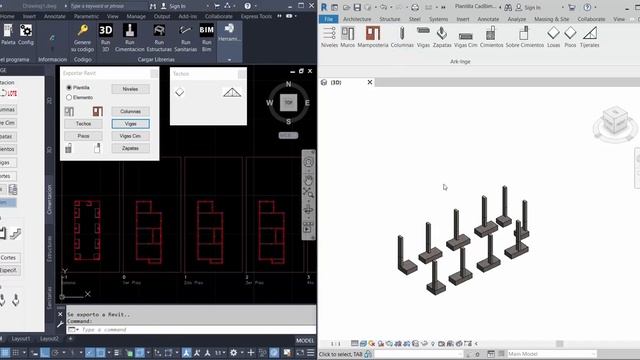Click the Vigas Cim icon in Revit ribbon
640x360 pixels.
[x=465, y=36]
